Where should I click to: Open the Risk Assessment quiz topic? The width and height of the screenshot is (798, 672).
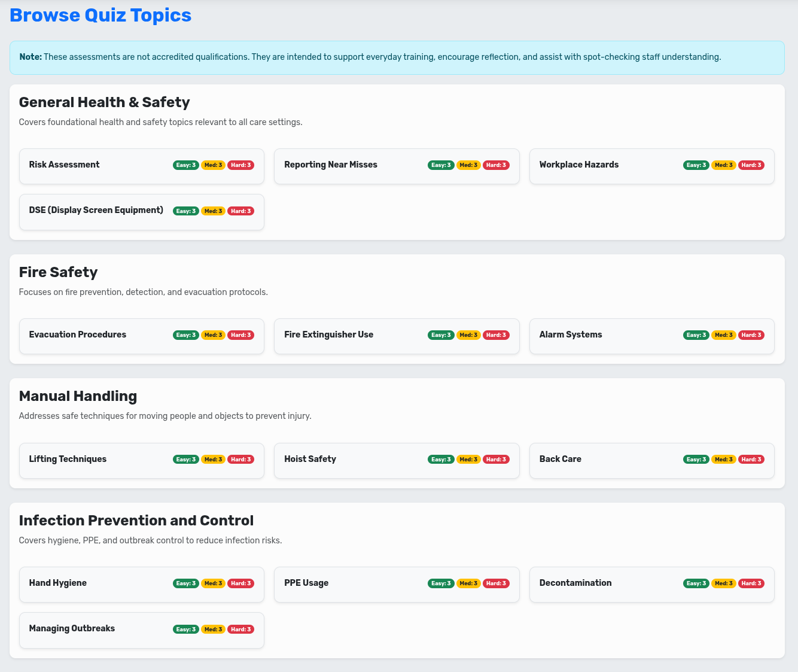tap(65, 165)
